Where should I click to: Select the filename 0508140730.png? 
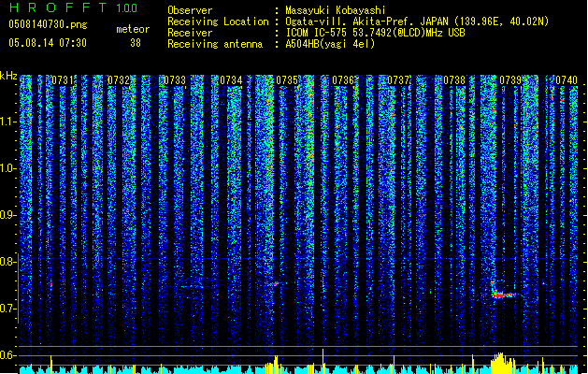click(x=48, y=24)
